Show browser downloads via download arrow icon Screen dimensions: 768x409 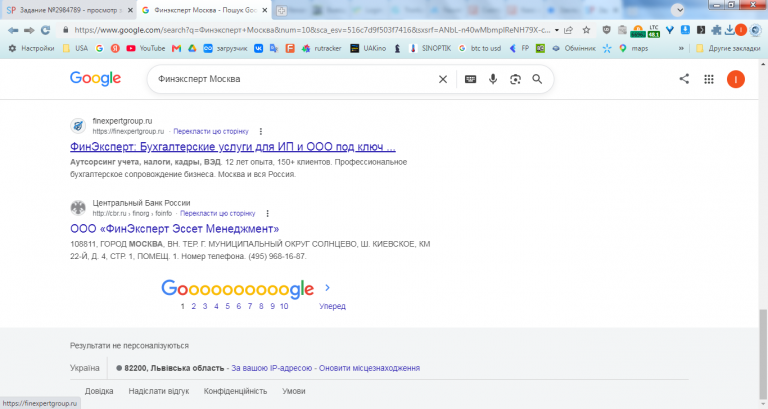(x=729, y=30)
